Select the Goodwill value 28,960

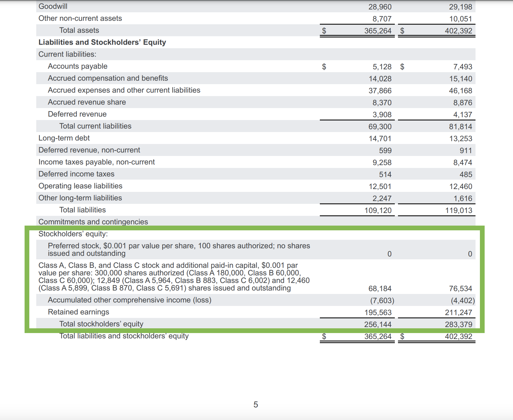(380, 7)
